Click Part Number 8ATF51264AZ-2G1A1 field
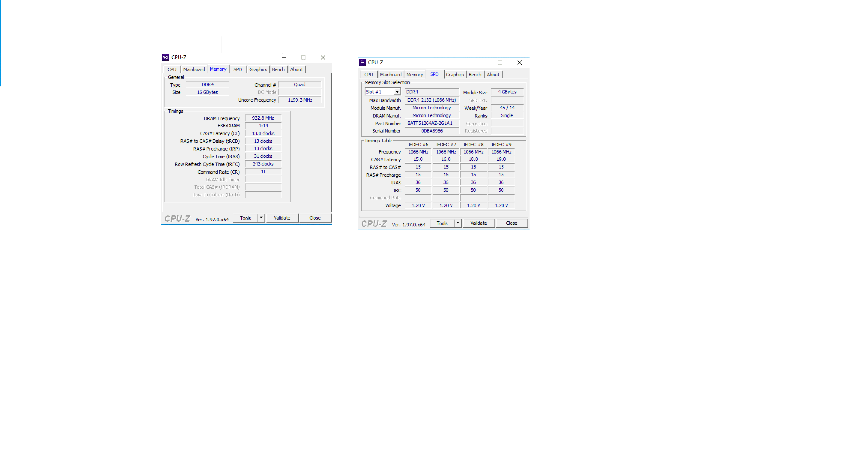The height and width of the screenshot is (458, 868). 432,123
